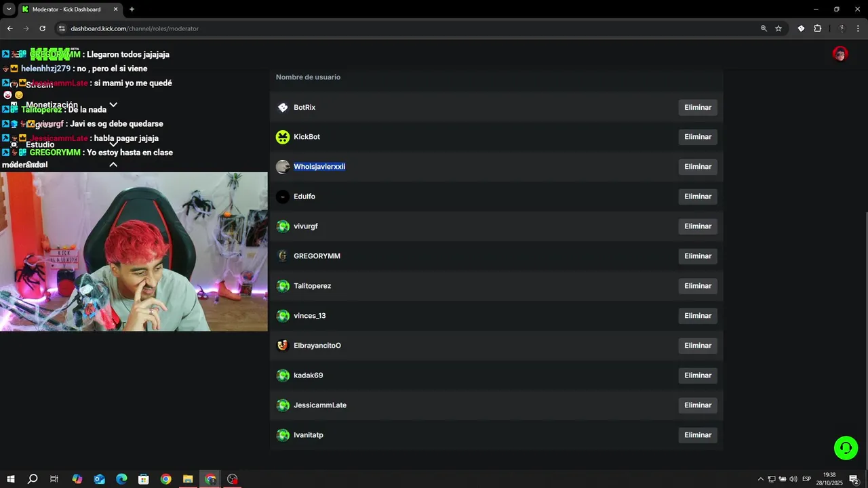Open Microsoft Store from the taskbar
The image size is (868, 488).
click(144, 479)
